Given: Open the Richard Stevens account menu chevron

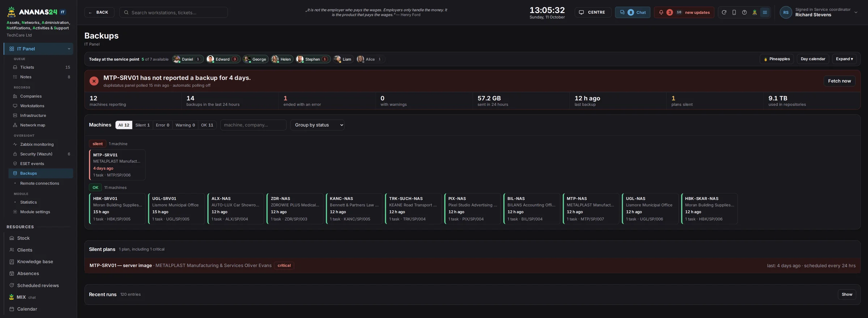Looking at the screenshot, I should (856, 12).
